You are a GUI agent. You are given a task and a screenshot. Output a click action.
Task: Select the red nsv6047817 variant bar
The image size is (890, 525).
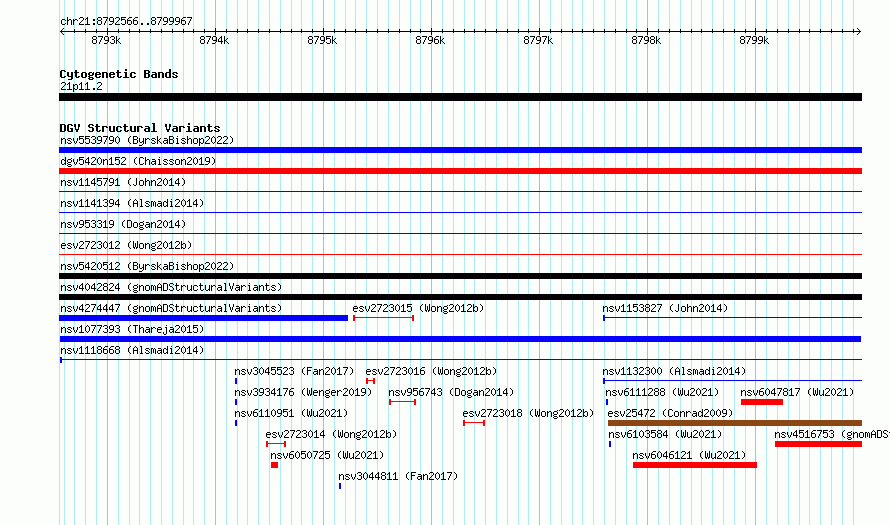(x=762, y=402)
